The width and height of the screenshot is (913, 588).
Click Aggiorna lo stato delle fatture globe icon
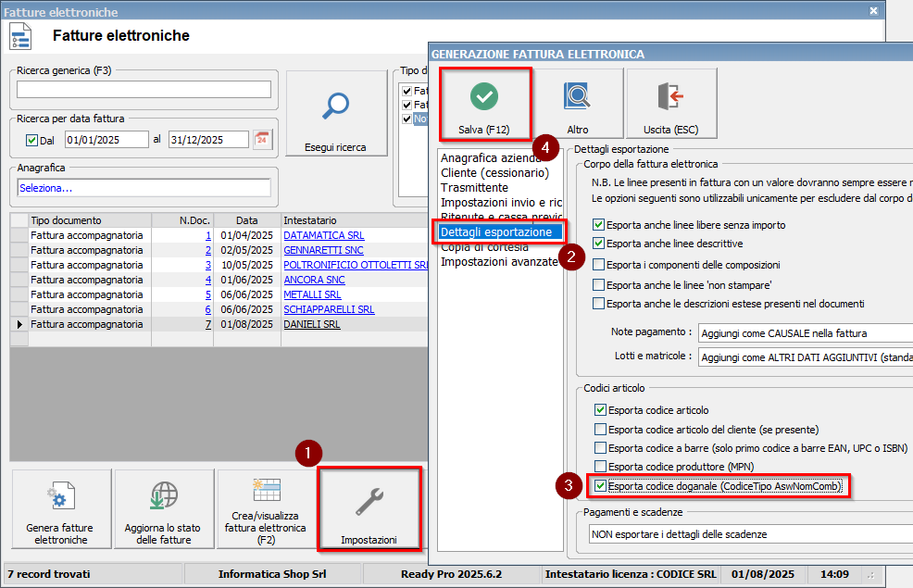(x=163, y=508)
